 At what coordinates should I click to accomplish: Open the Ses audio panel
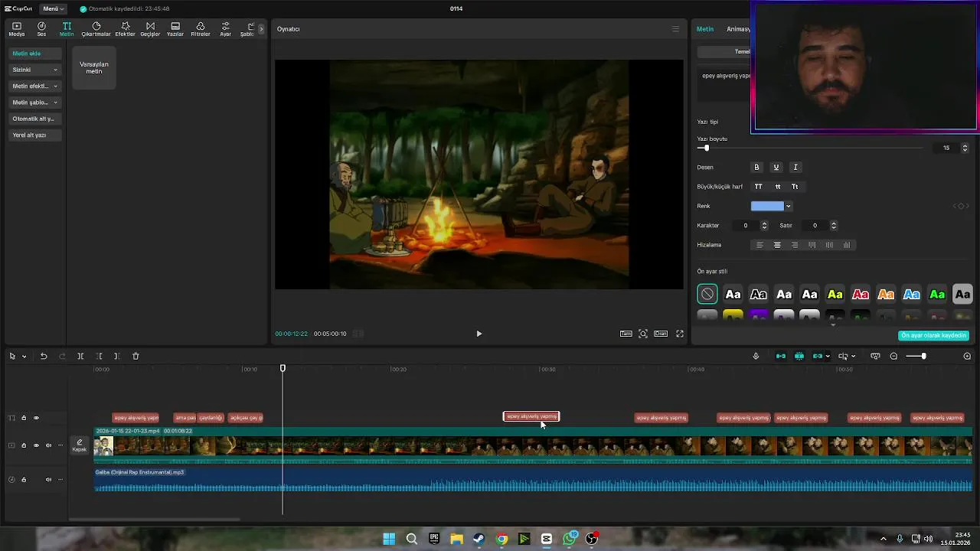(x=41, y=29)
